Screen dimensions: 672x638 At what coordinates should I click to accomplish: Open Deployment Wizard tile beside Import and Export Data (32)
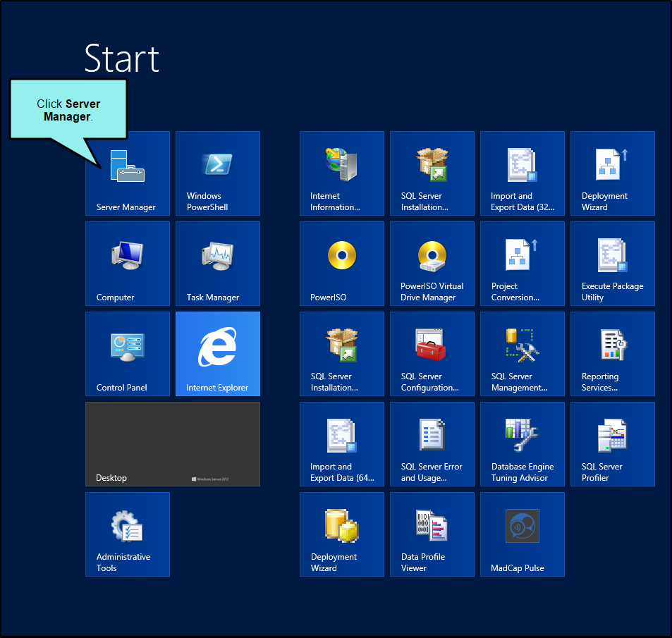point(613,173)
